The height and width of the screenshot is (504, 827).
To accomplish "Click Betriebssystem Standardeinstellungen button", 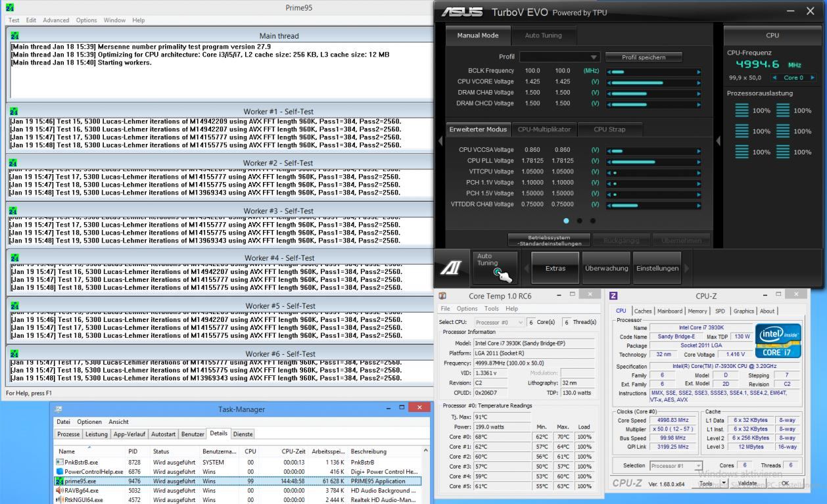I will pos(549,240).
